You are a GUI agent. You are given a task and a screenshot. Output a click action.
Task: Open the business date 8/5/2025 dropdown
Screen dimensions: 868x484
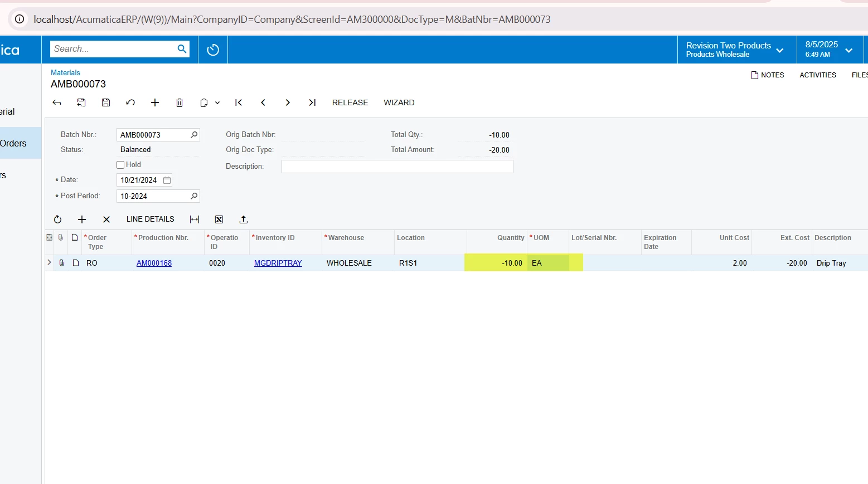click(830, 50)
